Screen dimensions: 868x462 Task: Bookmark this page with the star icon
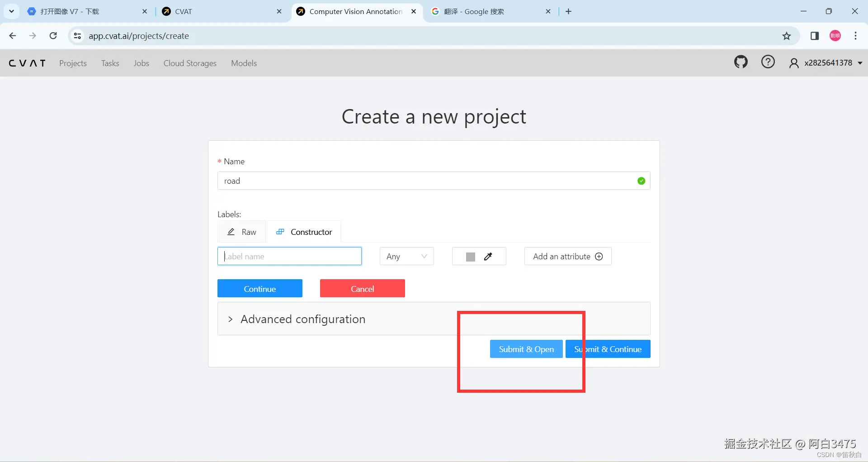point(787,36)
